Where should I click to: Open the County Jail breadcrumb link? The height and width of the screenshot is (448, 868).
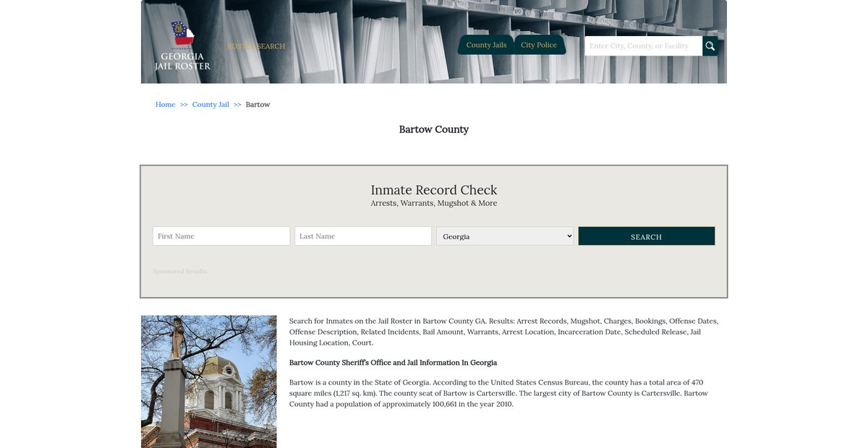coord(210,105)
